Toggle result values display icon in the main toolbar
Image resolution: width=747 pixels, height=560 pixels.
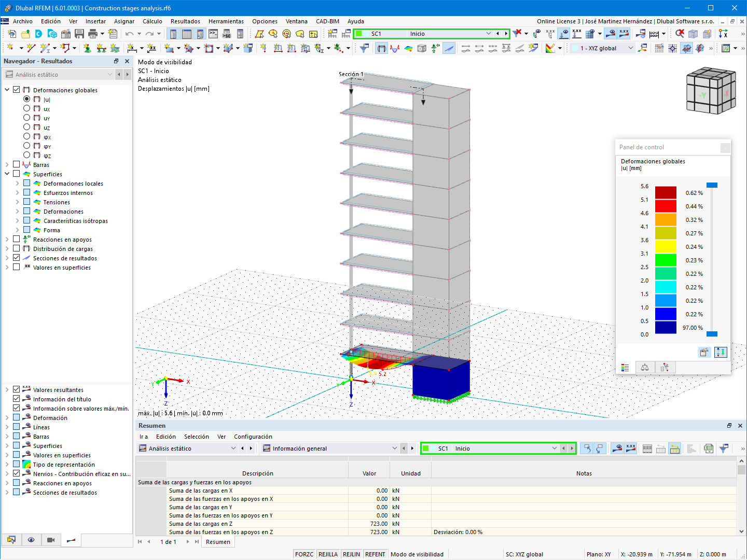coord(624,34)
